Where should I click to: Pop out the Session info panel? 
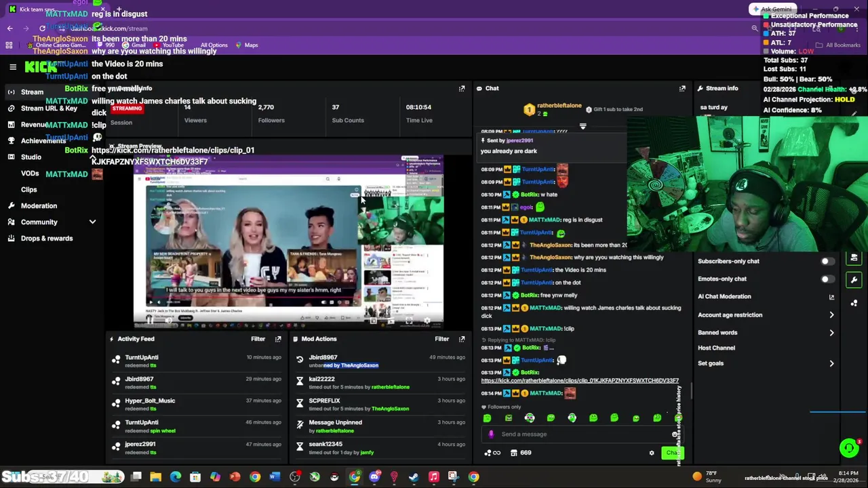(462, 88)
